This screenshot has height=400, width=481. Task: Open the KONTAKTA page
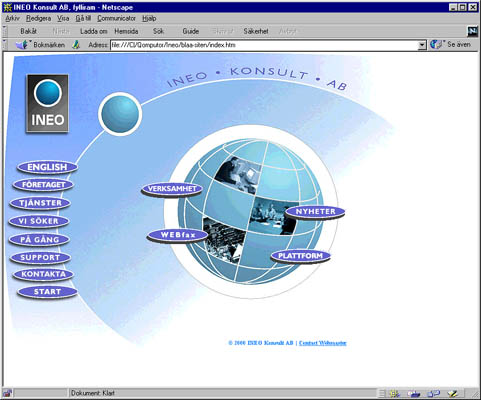click(x=43, y=274)
